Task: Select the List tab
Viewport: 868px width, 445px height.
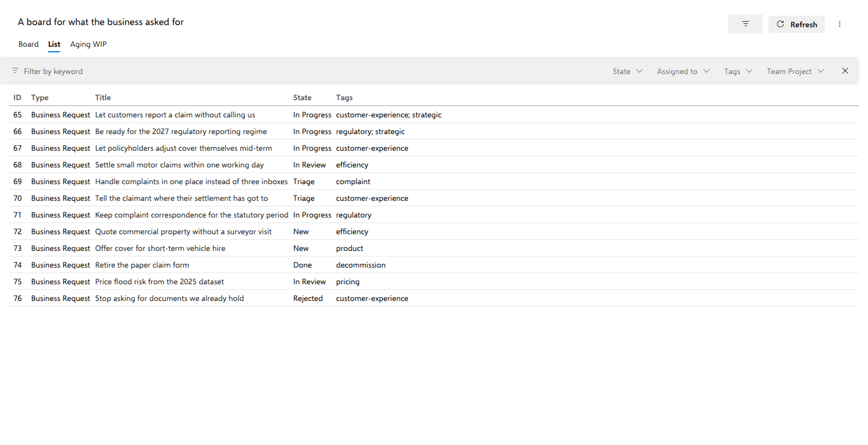Action: (54, 44)
